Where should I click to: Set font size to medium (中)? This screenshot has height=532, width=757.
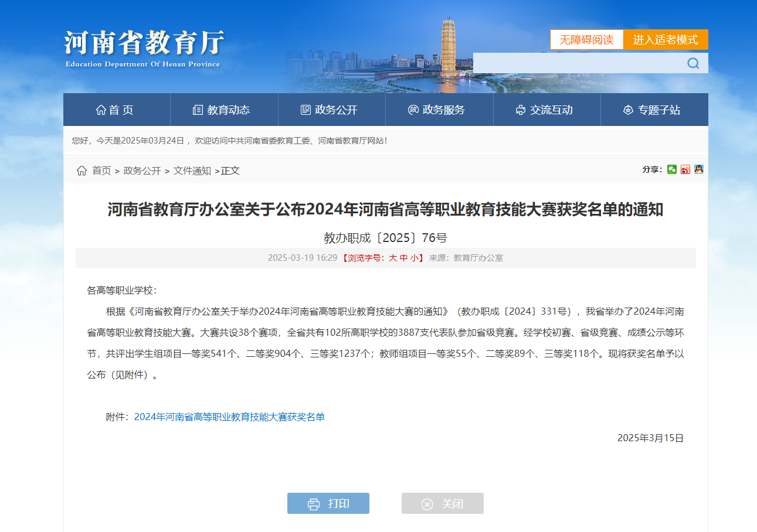403,258
